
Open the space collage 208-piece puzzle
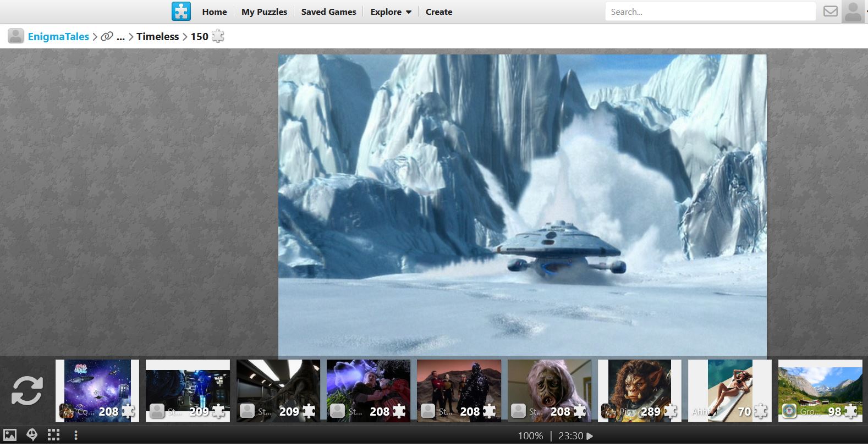pos(97,391)
